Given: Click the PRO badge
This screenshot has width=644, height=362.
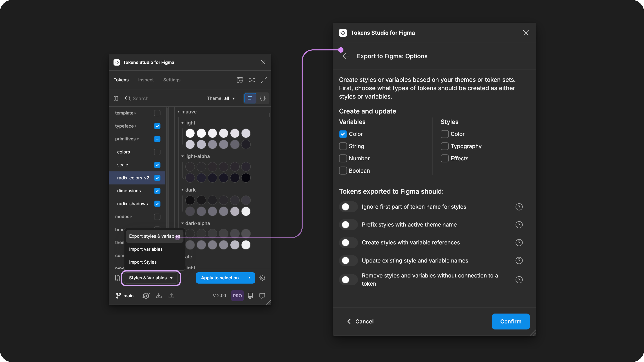Looking at the screenshot, I should pyautogui.click(x=237, y=296).
